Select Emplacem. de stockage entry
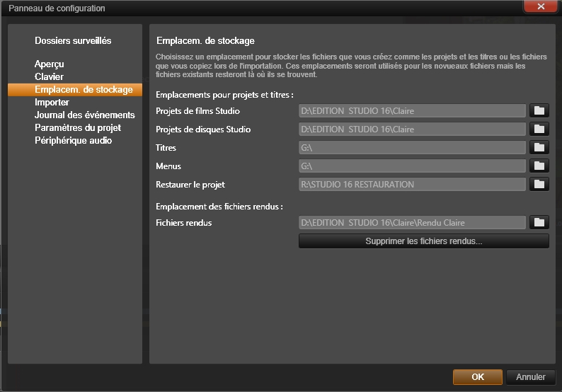The height and width of the screenshot is (392, 562). [75, 90]
